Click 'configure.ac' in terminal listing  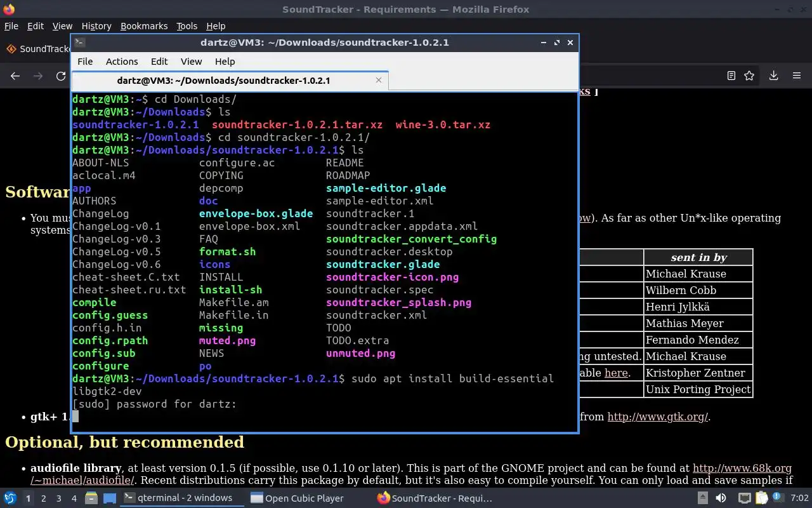pos(237,163)
